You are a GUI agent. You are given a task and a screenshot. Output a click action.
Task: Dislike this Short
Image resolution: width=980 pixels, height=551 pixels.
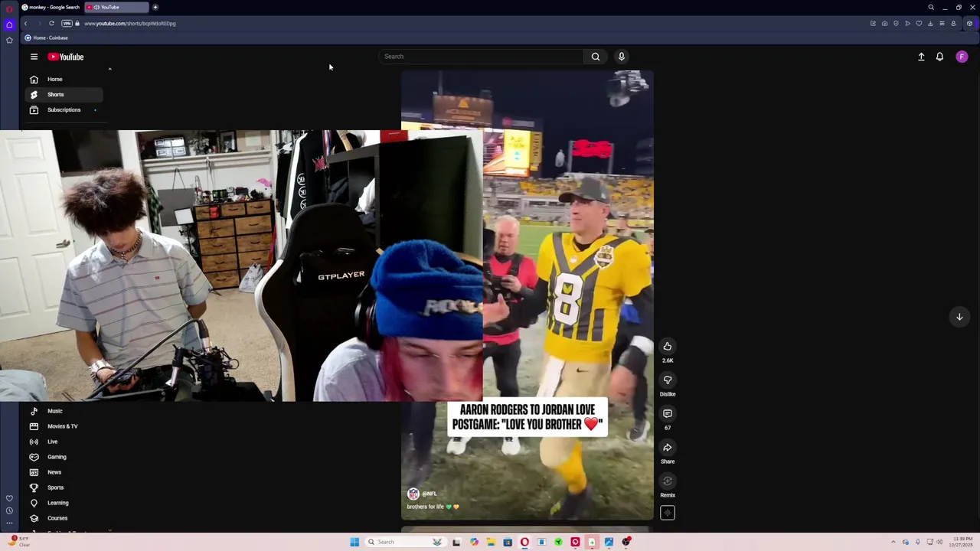tap(668, 380)
